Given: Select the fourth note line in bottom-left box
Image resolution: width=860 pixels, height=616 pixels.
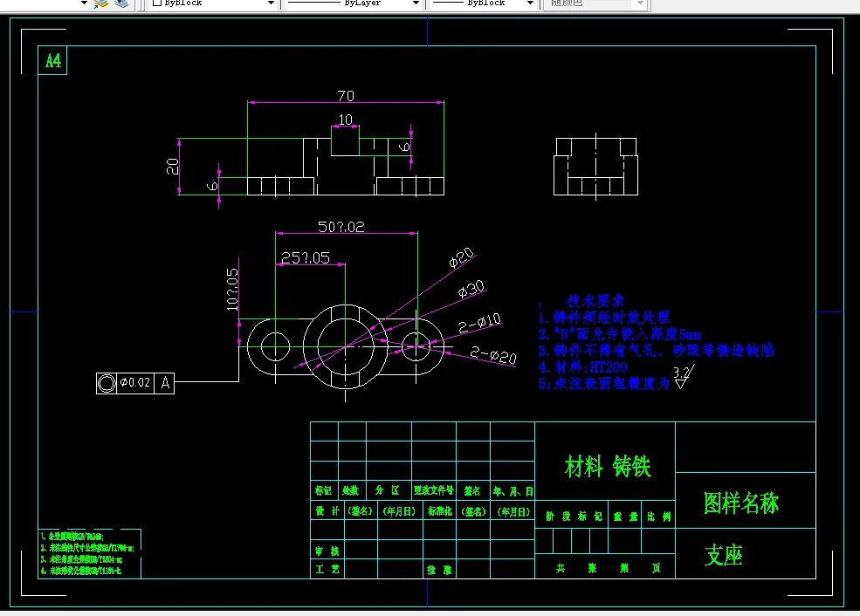Looking at the screenshot, I should pyautogui.click(x=80, y=571).
